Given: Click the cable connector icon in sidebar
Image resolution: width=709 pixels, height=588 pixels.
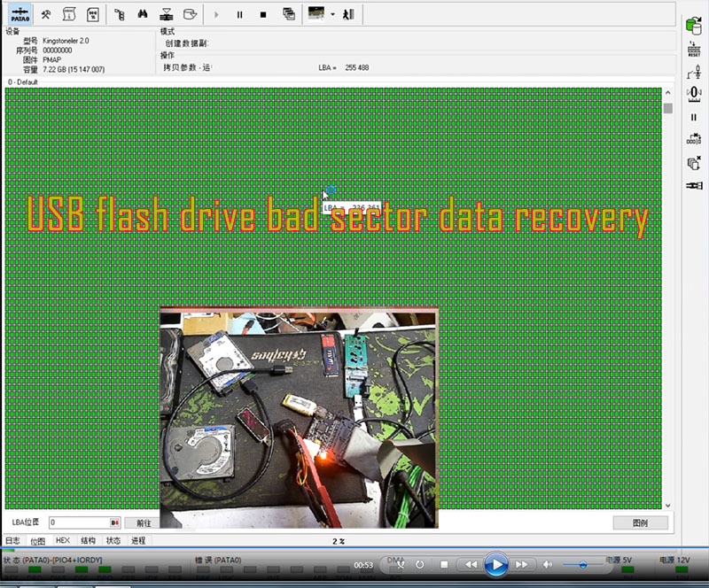Looking at the screenshot, I should point(694,185).
